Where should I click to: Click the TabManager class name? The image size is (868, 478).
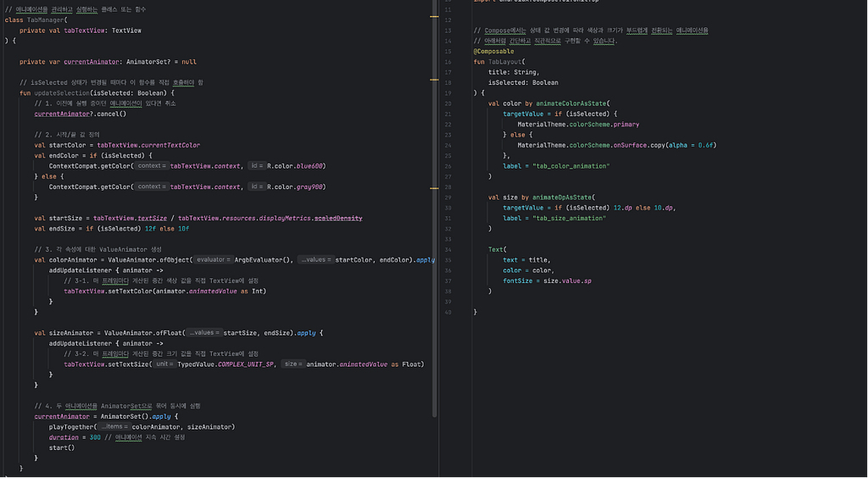click(x=46, y=20)
